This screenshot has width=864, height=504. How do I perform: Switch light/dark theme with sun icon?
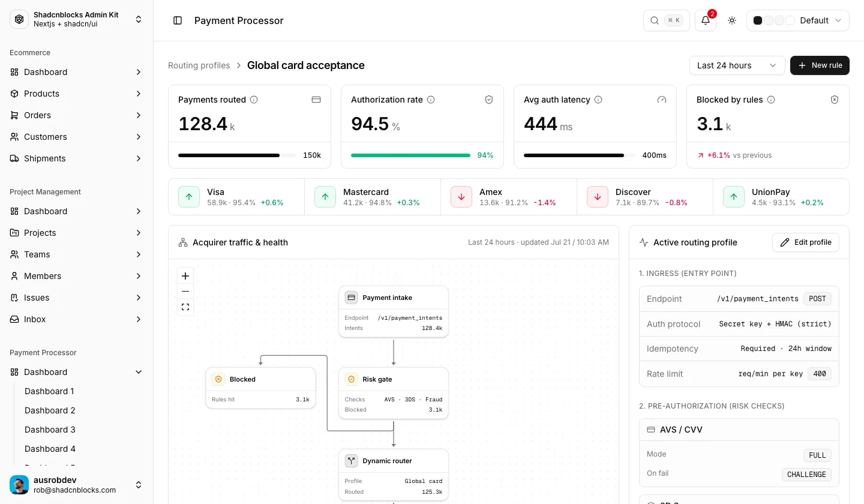732,20
